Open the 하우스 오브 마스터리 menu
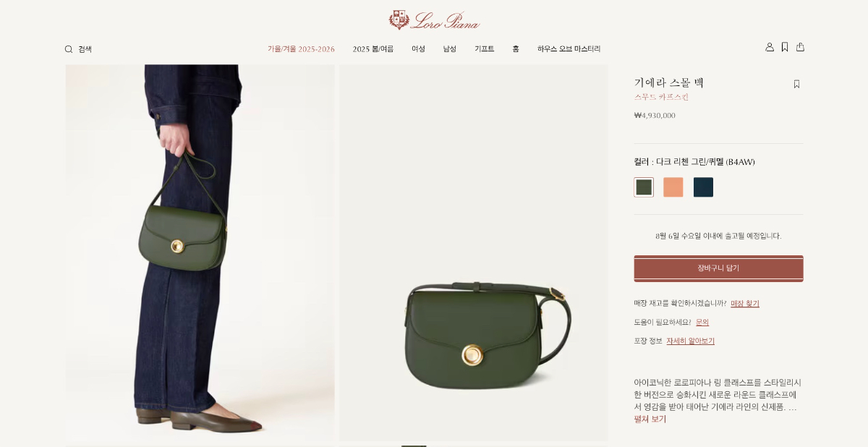This screenshot has height=447, width=868. 569,49
